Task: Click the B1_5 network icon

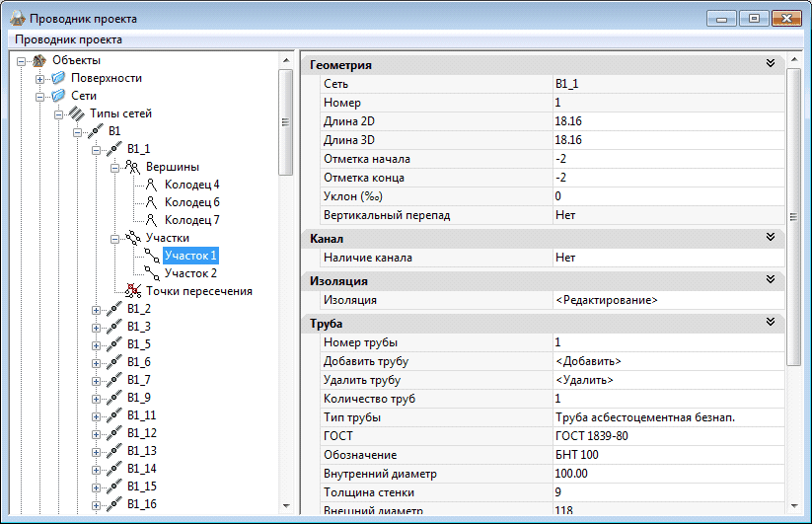Action: (114, 344)
